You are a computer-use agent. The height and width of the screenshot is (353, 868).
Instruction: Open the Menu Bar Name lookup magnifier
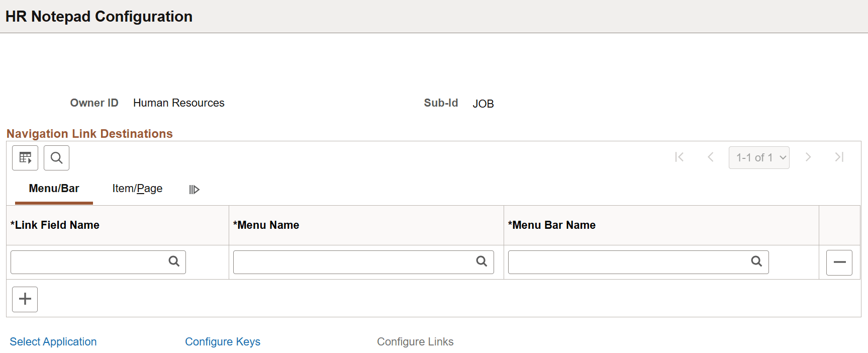click(757, 261)
